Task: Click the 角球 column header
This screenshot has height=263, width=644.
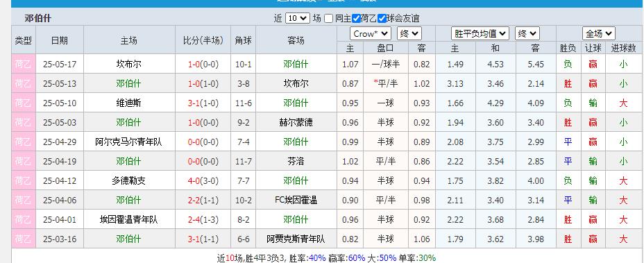Action: [243, 40]
